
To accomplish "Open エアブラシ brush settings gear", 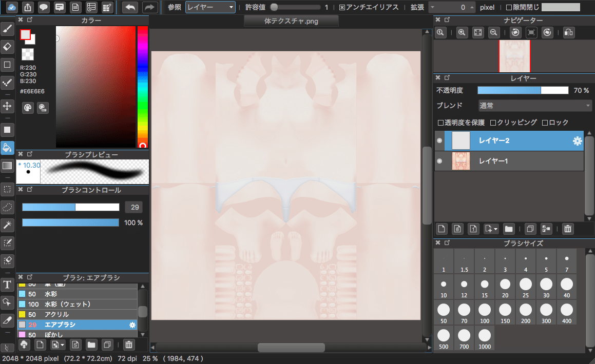I will click(132, 325).
